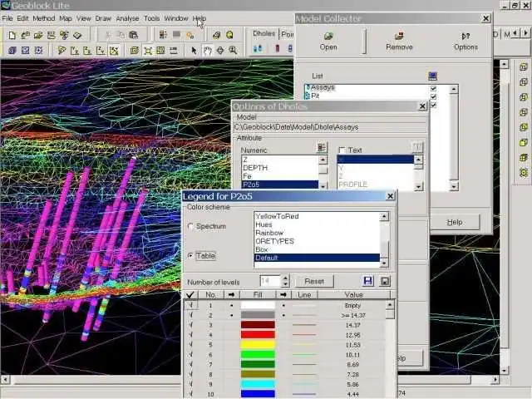This screenshot has height=399, width=532.
Task: Select the Spectrum radio button
Action: click(x=192, y=226)
